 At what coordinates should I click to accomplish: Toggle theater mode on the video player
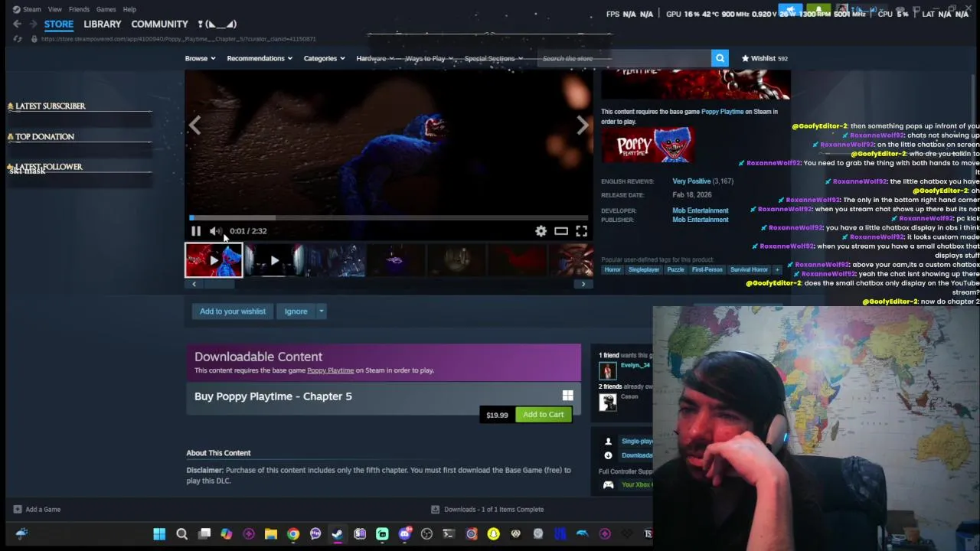click(x=561, y=231)
